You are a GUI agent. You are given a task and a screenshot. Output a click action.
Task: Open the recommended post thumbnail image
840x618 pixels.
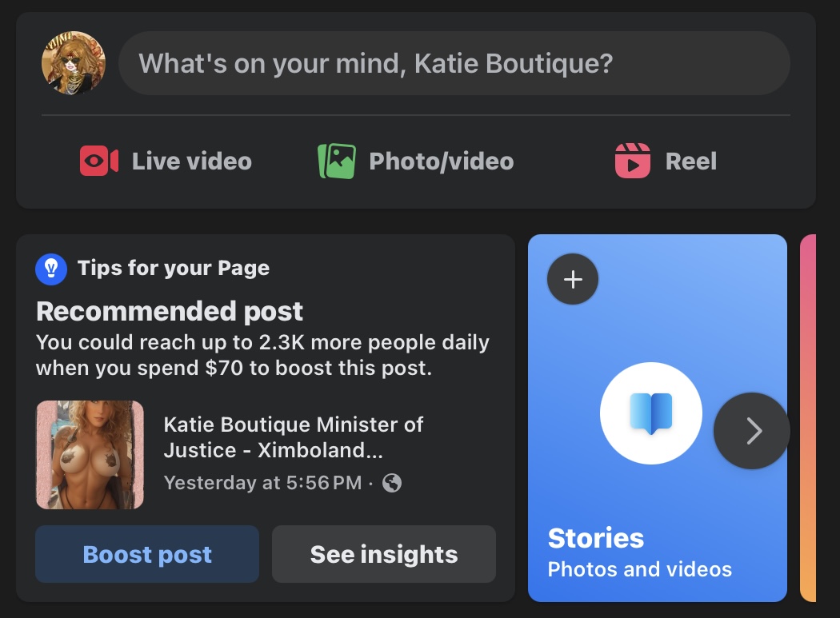coord(90,455)
